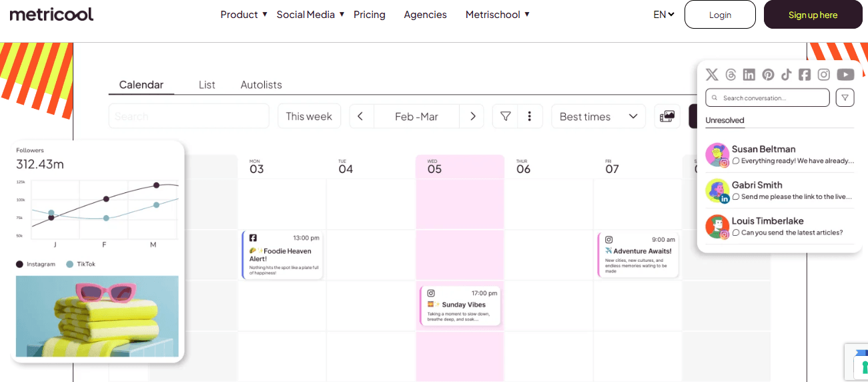Click the Login button
868x382 pixels.
tap(720, 15)
